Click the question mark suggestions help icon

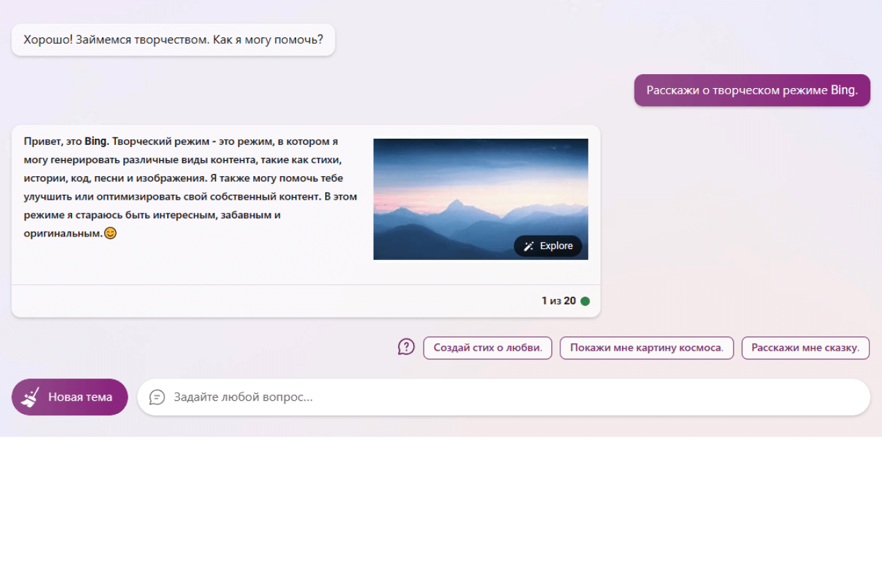(x=406, y=347)
